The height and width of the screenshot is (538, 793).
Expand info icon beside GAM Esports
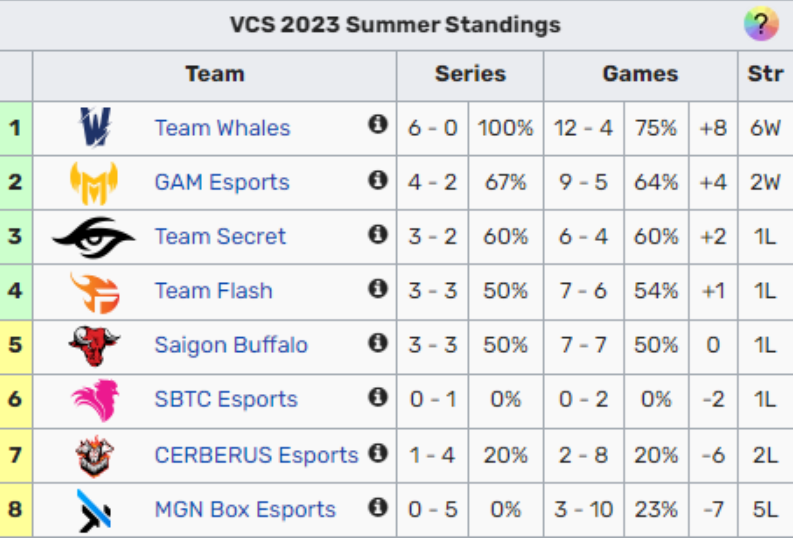[378, 180]
